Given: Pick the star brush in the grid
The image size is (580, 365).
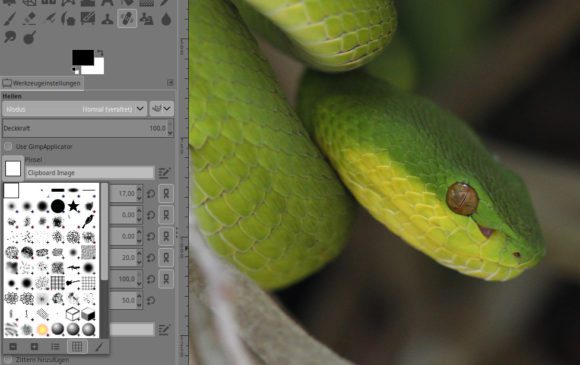Looking at the screenshot, I should click(x=73, y=206).
